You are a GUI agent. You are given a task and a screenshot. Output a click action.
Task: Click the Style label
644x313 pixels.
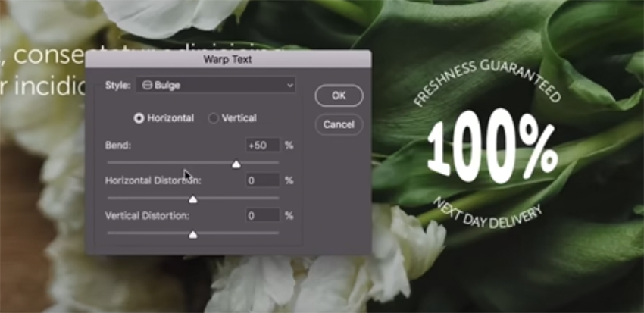[x=118, y=85]
